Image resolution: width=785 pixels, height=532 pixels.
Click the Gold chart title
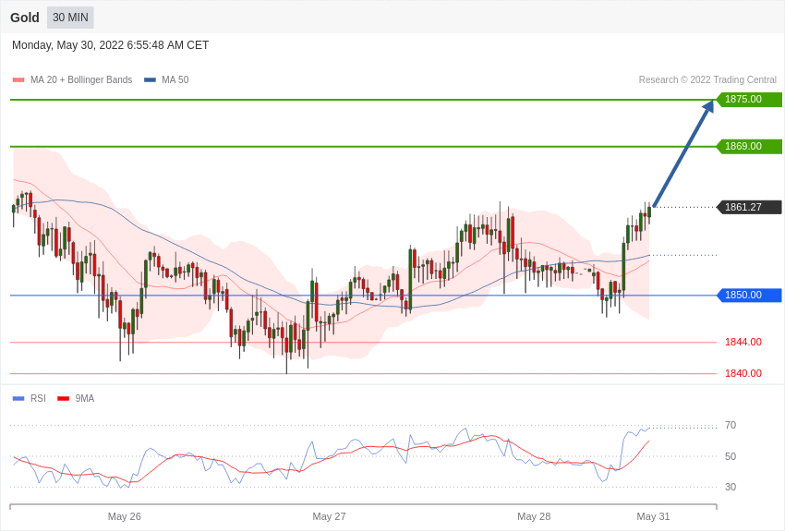point(25,18)
